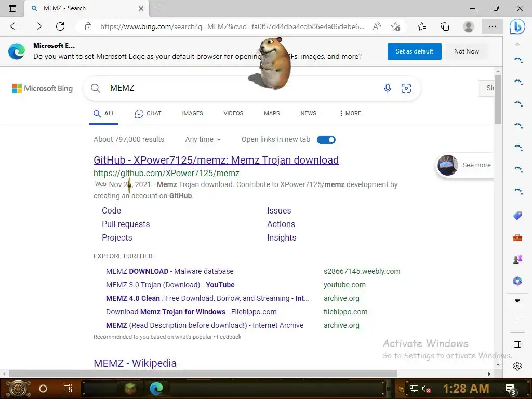
Task: Open the Actions sublink
Action: pyautogui.click(x=281, y=224)
